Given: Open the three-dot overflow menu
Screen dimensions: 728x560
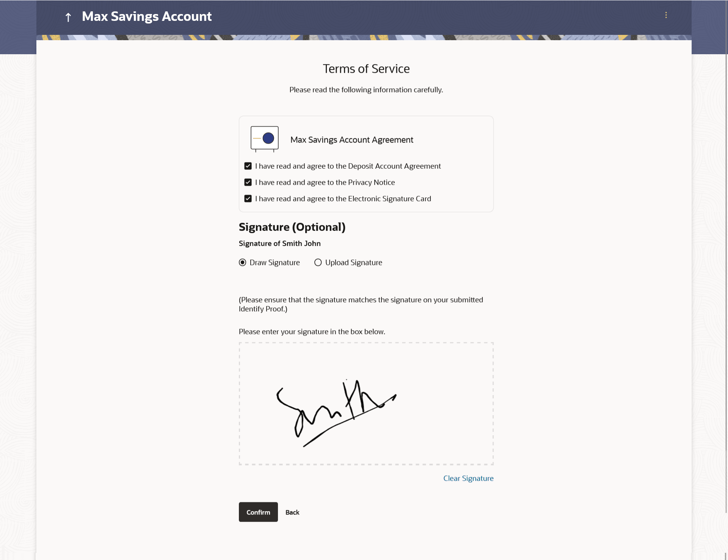Looking at the screenshot, I should (666, 15).
